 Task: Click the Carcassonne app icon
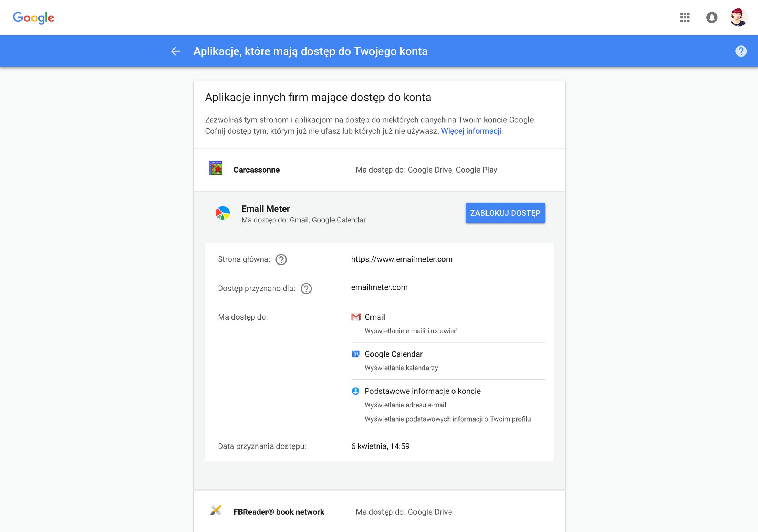point(215,168)
